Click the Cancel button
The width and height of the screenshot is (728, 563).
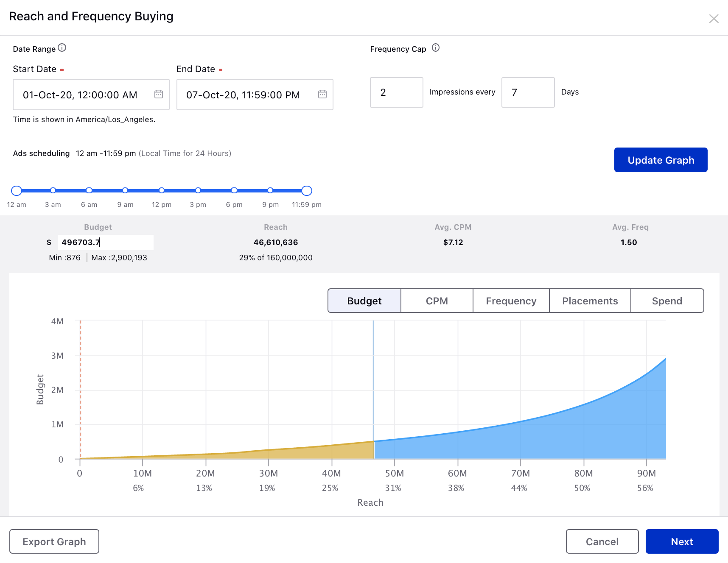[x=602, y=541]
